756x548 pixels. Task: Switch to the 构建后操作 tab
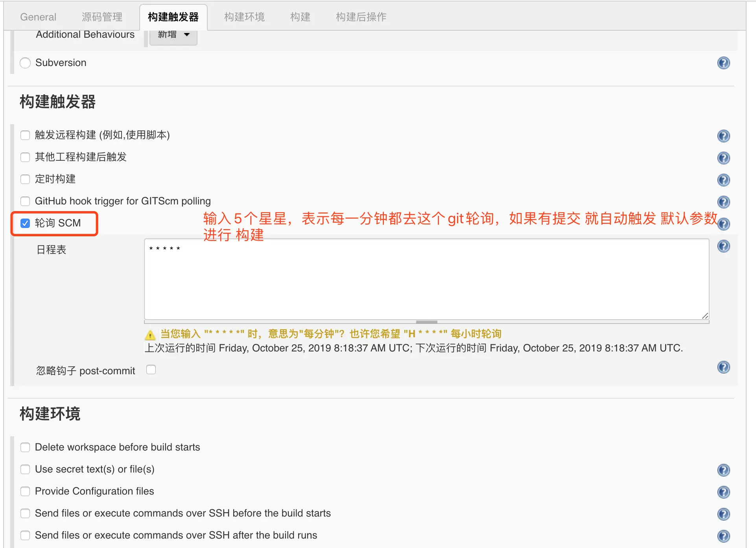click(x=361, y=17)
